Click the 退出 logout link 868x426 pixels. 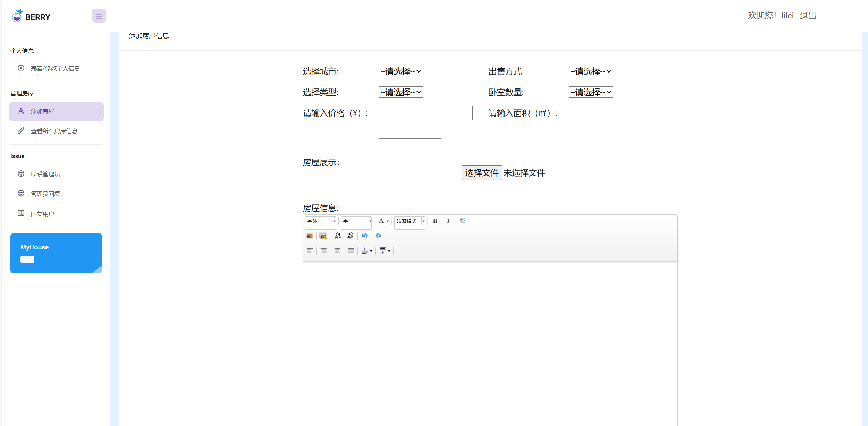click(807, 16)
